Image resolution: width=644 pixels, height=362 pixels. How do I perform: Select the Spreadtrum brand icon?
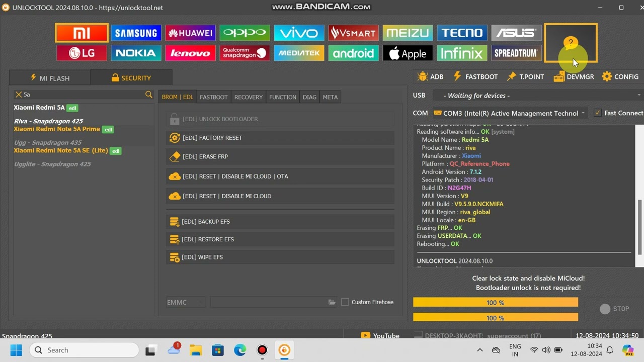516,53
